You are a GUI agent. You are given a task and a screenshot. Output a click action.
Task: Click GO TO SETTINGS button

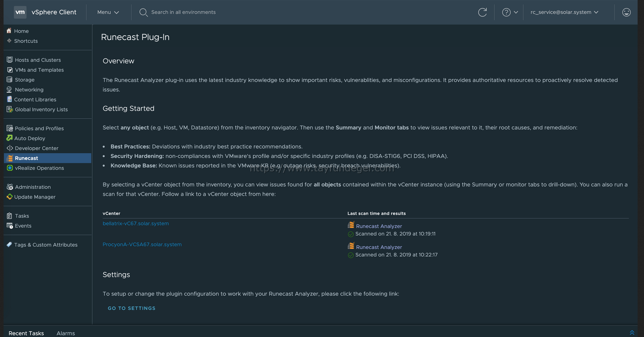[x=131, y=308]
